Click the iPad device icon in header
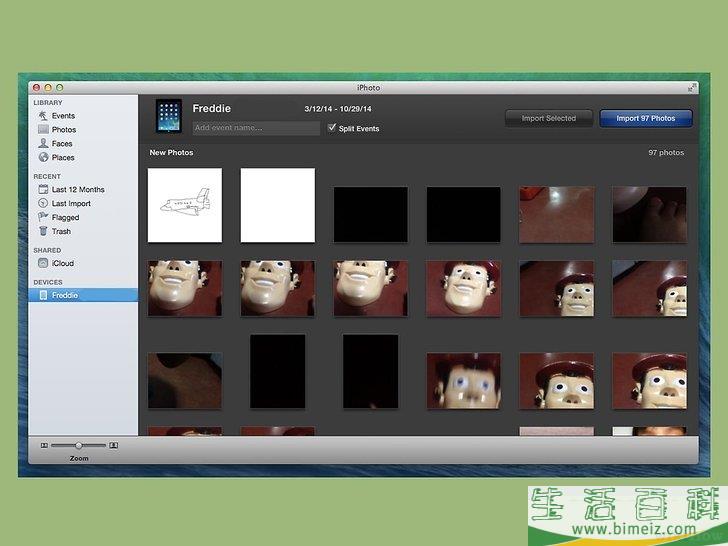The image size is (728, 546). 169,116
